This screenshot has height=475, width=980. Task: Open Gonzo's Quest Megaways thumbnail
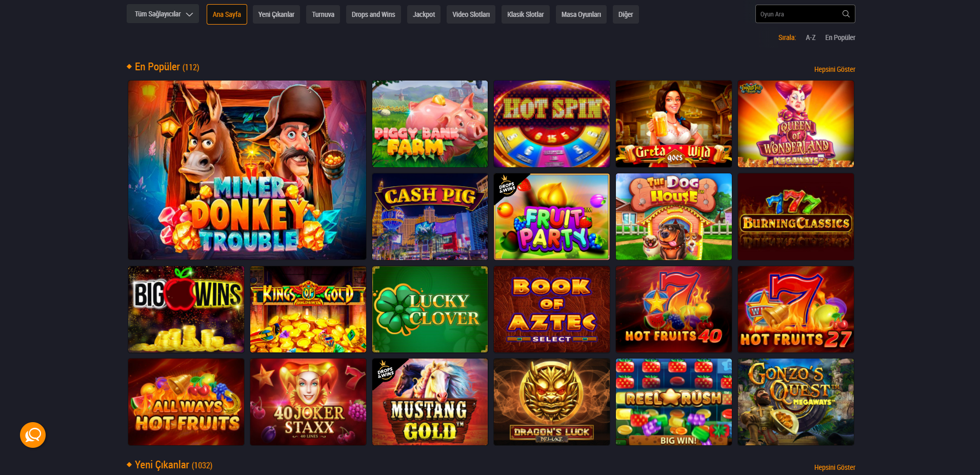coord(796,402)
